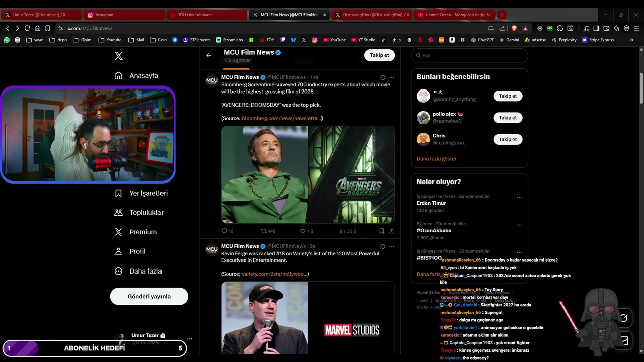The image size is (644, 362).
Task: Open options for Erden Timur trend
Action: point(519,198)
